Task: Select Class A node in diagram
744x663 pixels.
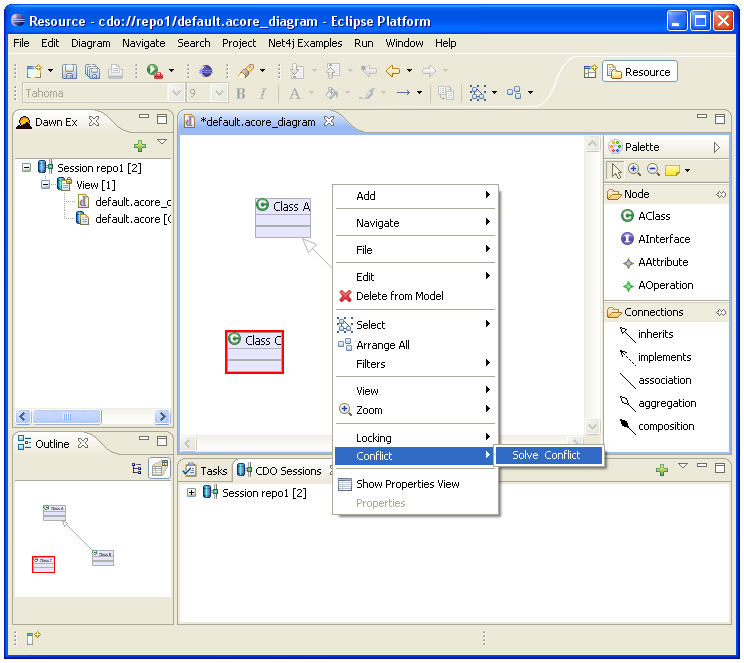Action: click(x=283, y=218)
